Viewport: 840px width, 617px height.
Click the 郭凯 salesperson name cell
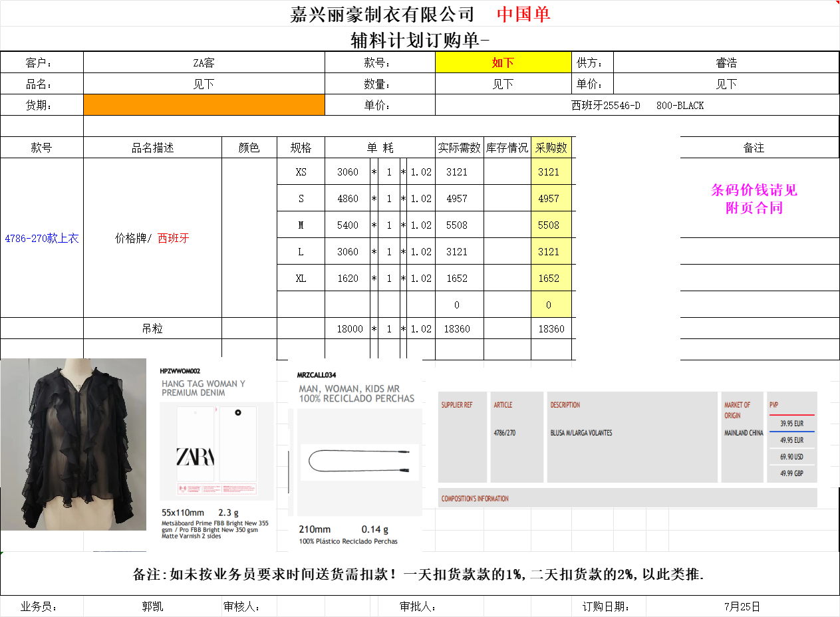pyautogui.click(x=152, y=606)
